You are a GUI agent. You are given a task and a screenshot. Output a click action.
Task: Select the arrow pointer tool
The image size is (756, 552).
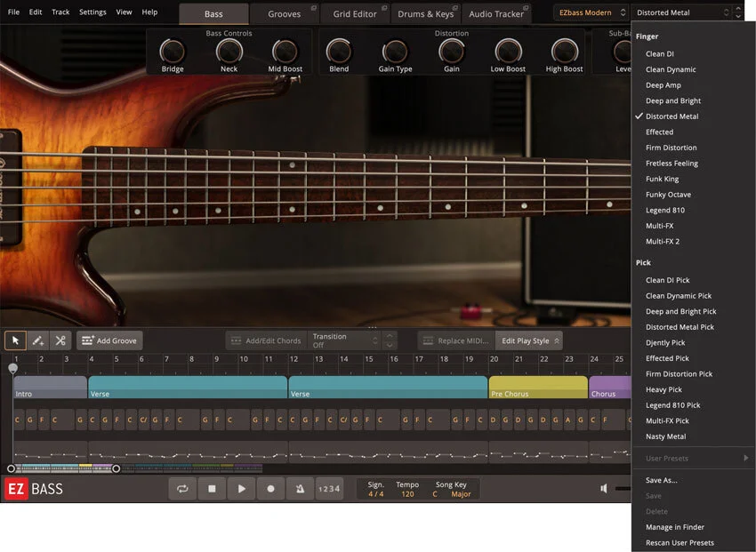(x=15, y=340)
